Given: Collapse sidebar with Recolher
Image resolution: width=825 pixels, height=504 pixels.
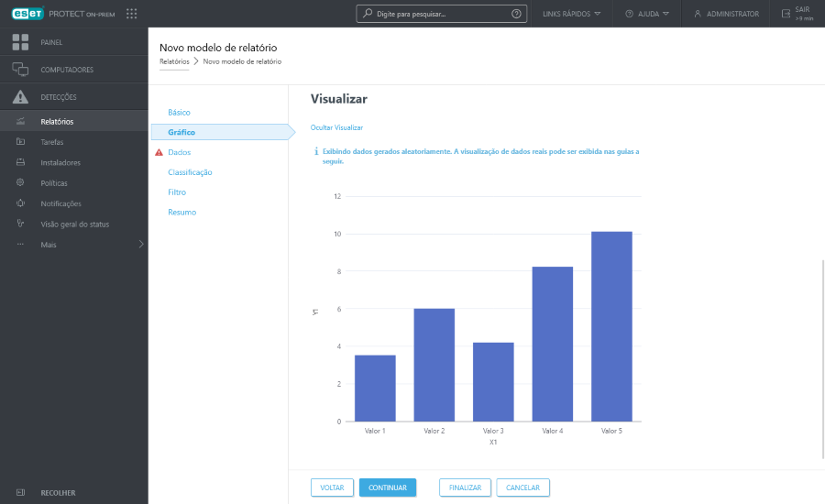Looking at the screenshot, I should click(x=57, y=492).
